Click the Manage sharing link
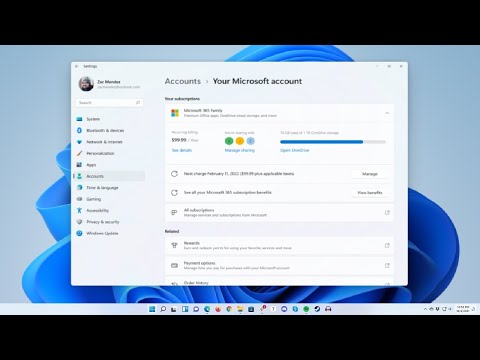Viewport: 480px width, 360px height. 240,150
